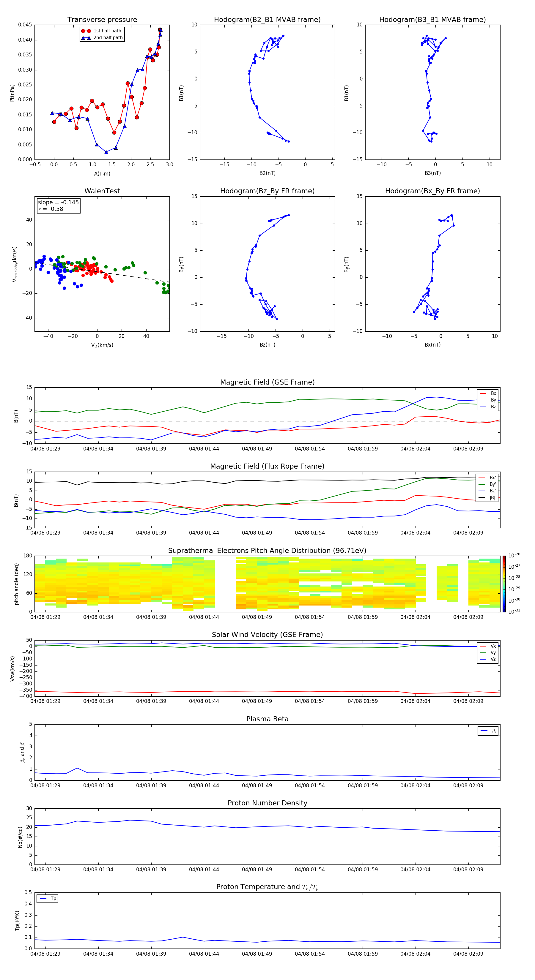Click the pitch angle distribution colorbar
The image size is (535, 980).
[x=504, y=584]
